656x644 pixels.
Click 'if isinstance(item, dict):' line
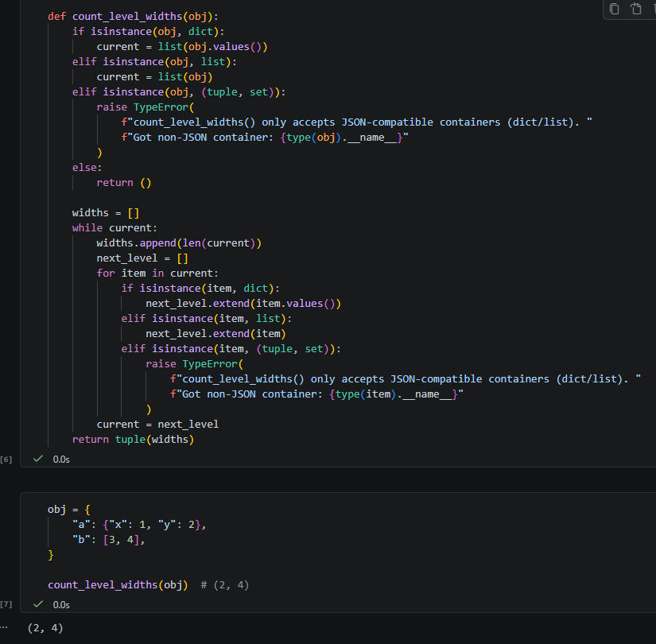(x=200, y=289)
